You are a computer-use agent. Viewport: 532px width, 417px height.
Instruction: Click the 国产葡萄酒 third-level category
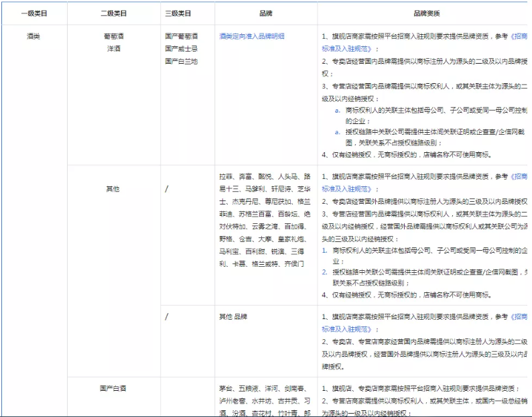pyautogui.click(x=181, y=36)
